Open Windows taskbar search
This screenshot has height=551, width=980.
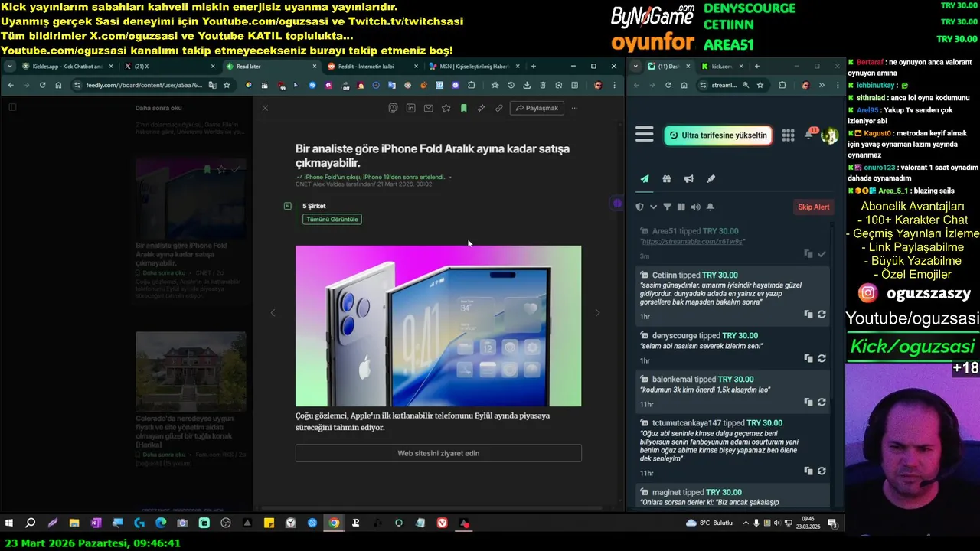tap(31, 523)
